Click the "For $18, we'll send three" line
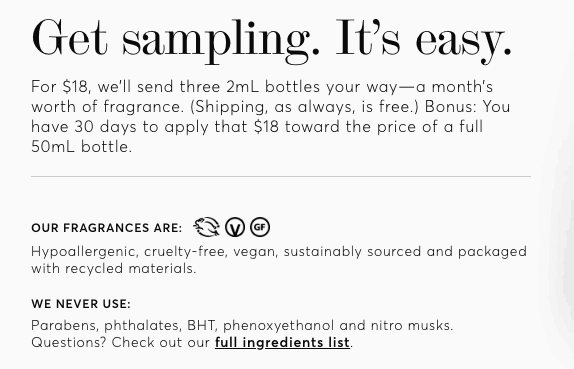The image size is (574, 369). [x=262, y=87]
